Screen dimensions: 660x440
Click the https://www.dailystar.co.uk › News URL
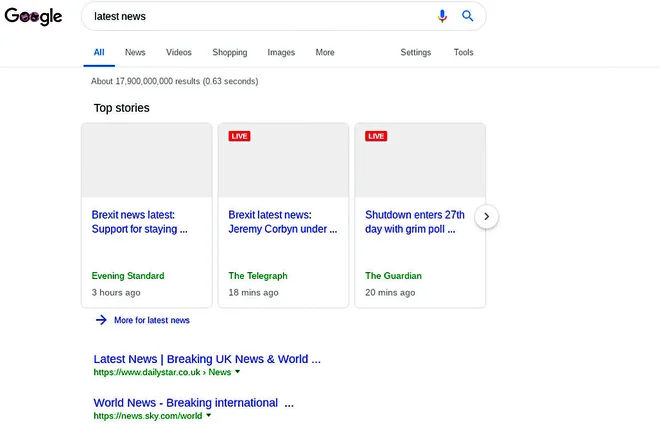pyautogui.click(x=162, y=372)
